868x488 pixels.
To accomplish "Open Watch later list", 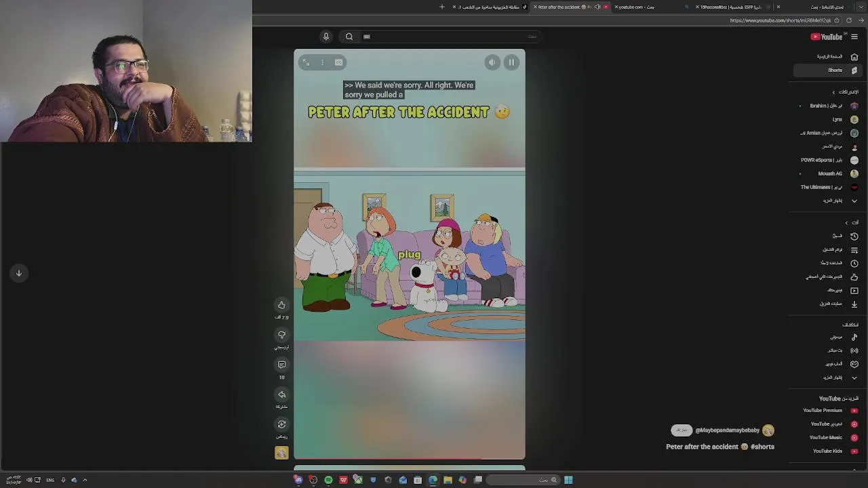I will pos(828,263).
